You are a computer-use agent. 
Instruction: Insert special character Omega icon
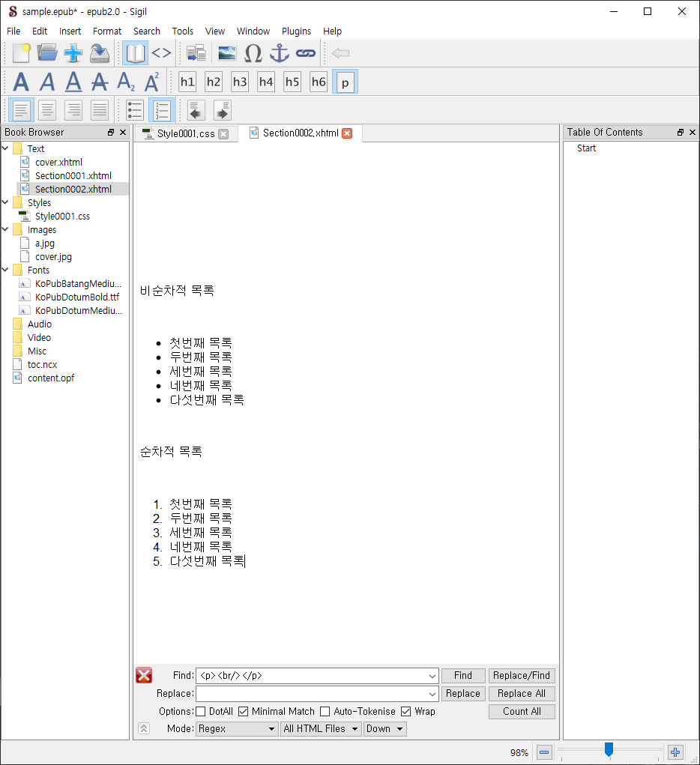pyautogui.click(x=253, y=53)
